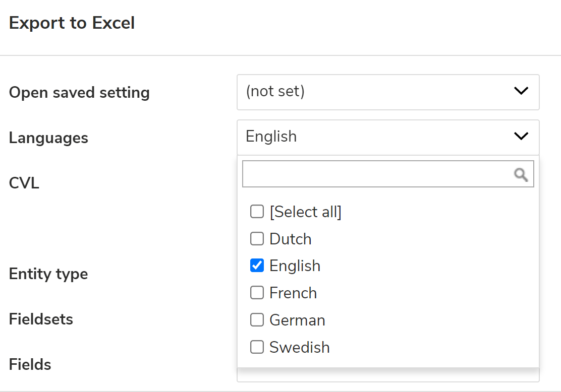Click the Swedish option text

click(x=300, y=347)
